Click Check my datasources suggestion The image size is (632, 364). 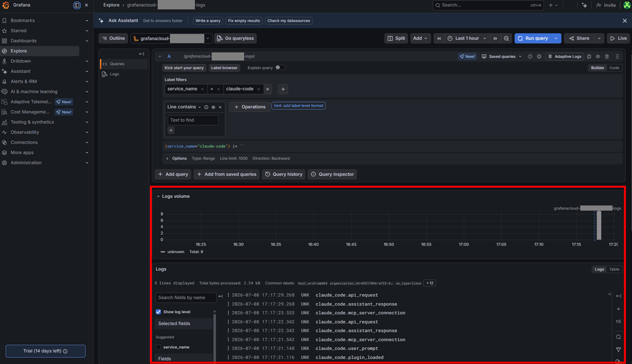(288, 21)
